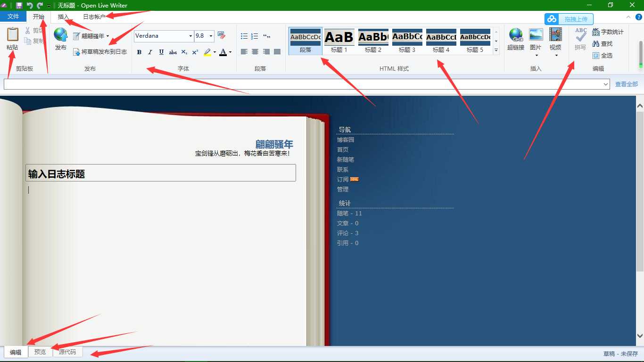Apply the 标题 1 heading style
Image resolution: width=644 pixels, height=362 pixels.
click(x=339, y=41)
